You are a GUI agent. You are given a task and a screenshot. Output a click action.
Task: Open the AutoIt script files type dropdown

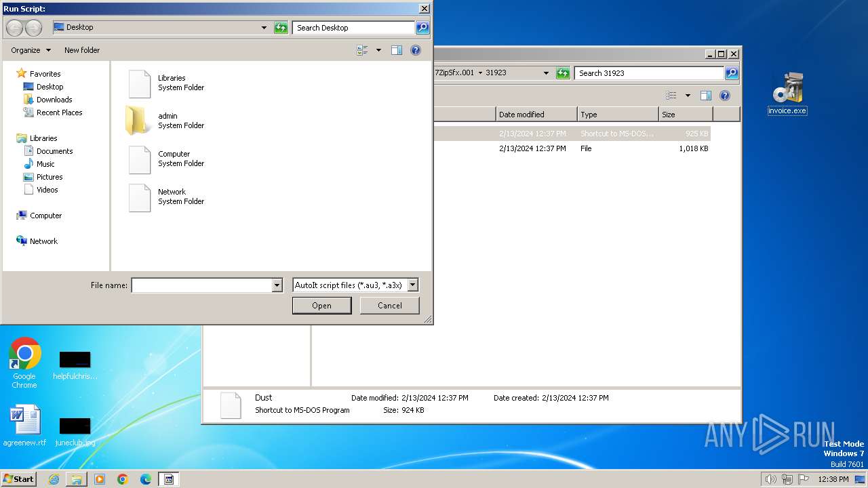[355, 285]
